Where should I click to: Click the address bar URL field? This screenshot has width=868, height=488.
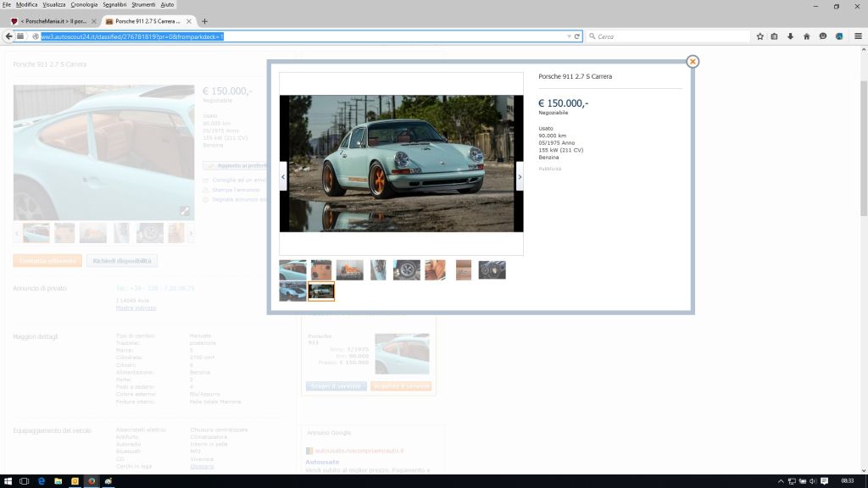click(303, 36)
